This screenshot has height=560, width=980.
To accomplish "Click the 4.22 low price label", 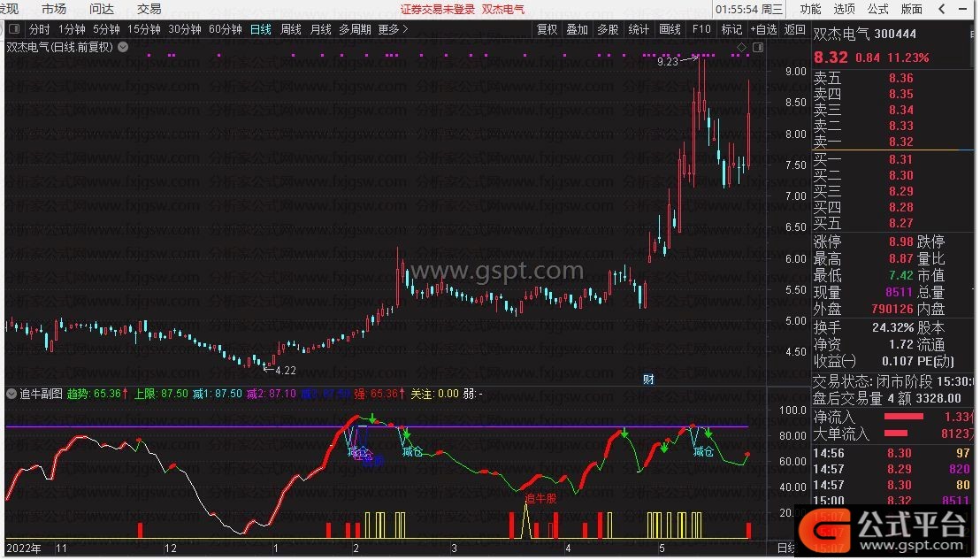I will (286, 370).
